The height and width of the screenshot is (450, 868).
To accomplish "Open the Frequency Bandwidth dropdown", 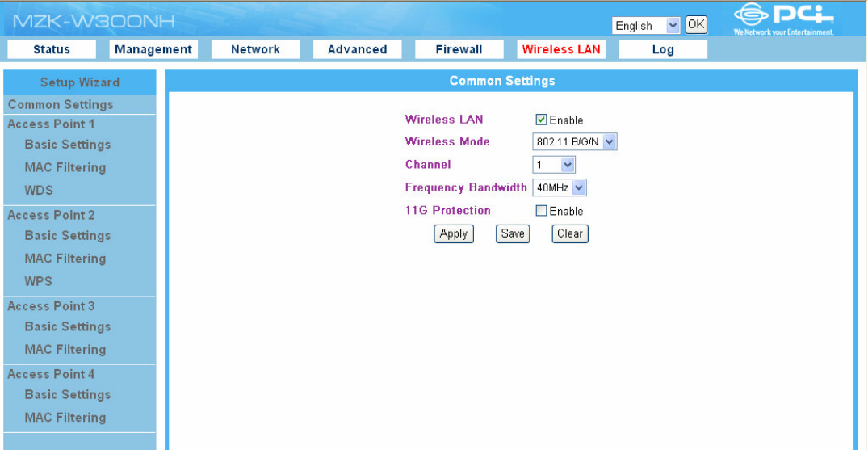I will tap(559, 187).
